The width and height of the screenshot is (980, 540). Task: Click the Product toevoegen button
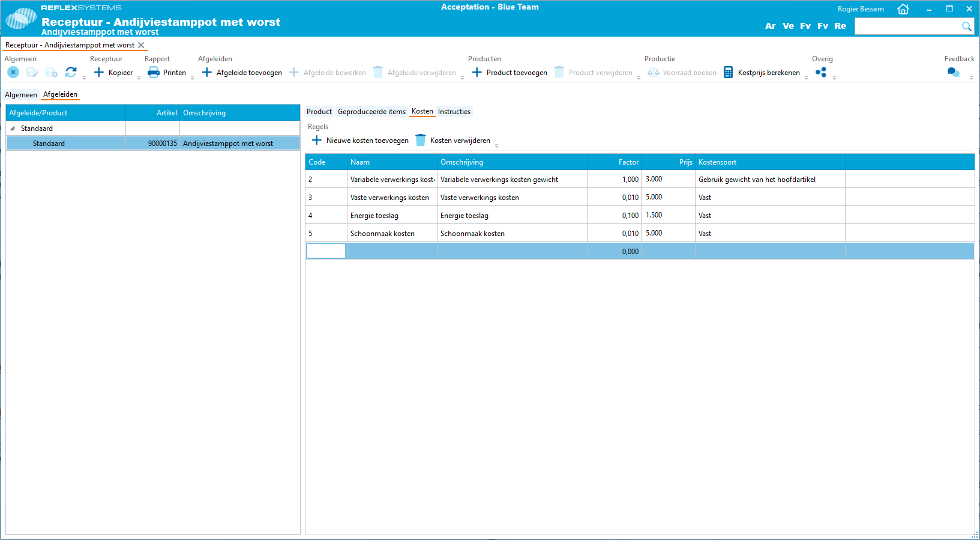tap(510, 73)
